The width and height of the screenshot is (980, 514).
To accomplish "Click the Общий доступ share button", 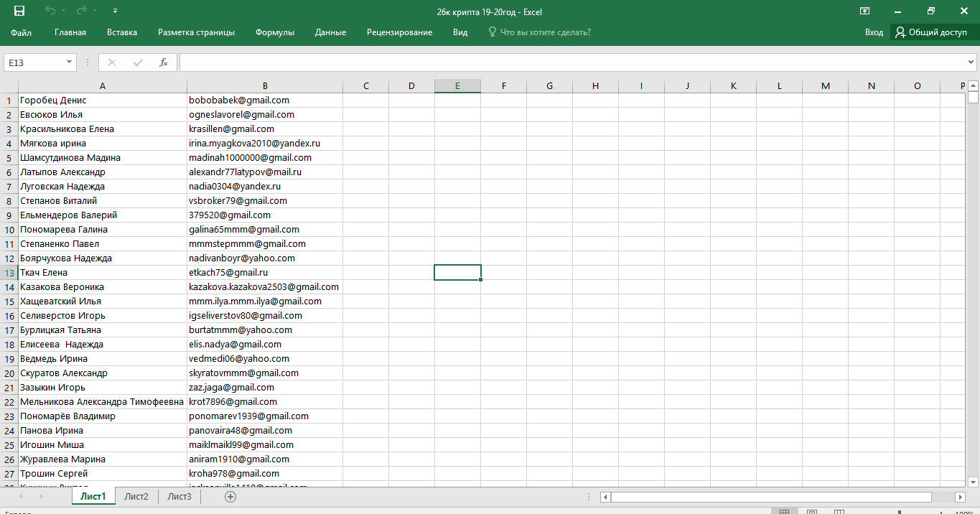I will (x=932, y=32).
